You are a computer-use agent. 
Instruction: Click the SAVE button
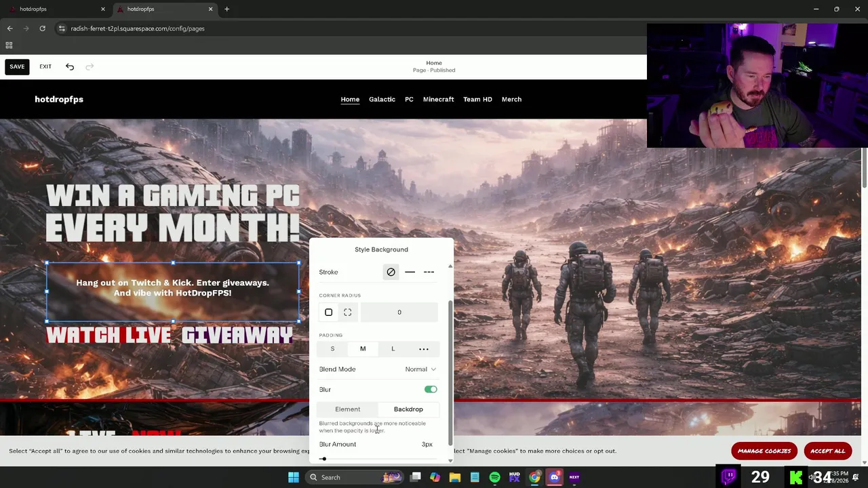[x=17, y=66]
